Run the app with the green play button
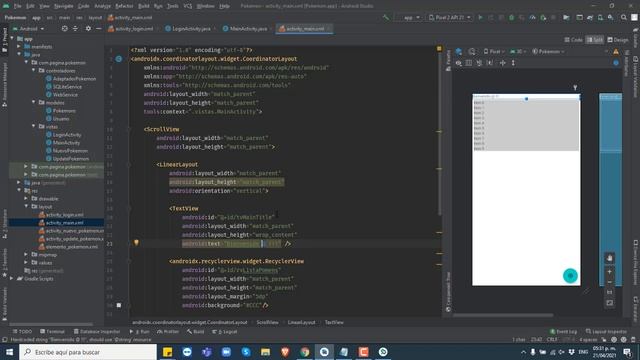This screenshot has height=360, width=640. pos(480,18)
